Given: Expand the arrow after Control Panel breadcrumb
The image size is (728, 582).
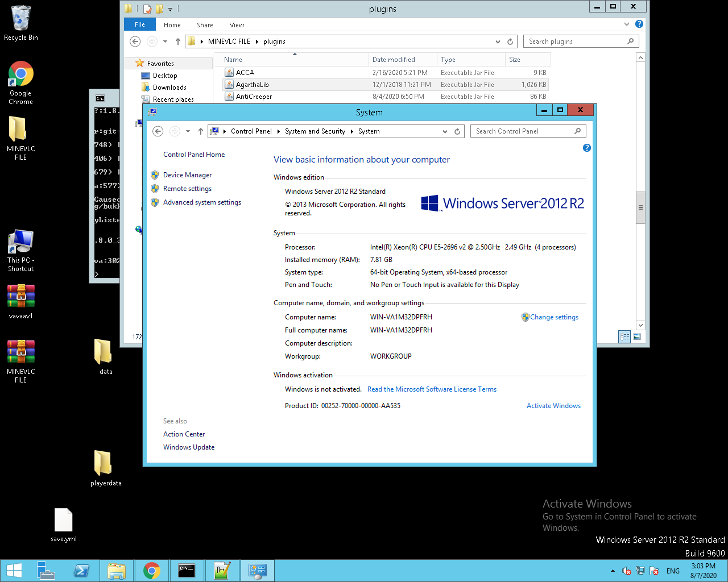Looking at the screenshot, I should click(x=279, y=131).
